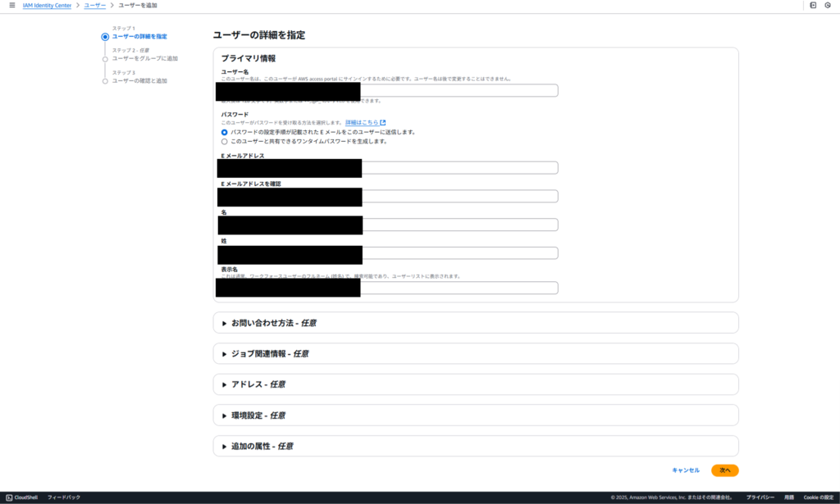The width and height of the screenshot is (840, 504).
Task: Open Cookie の設定 footer link
Action: pos(819,497)
